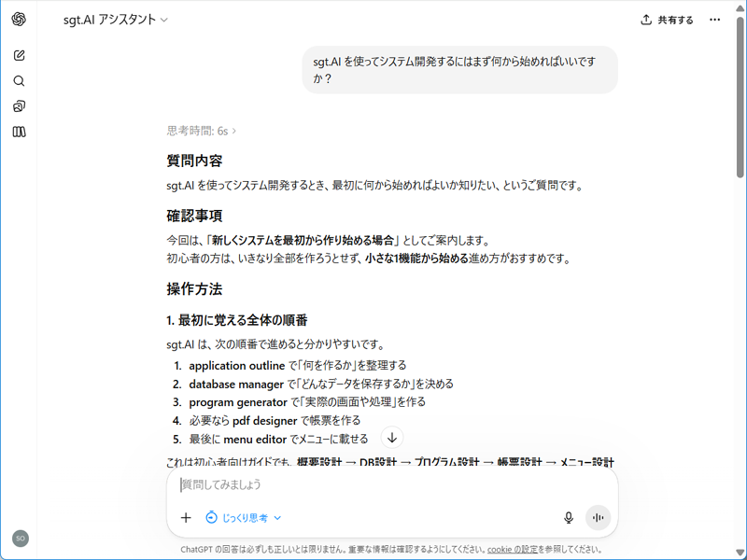Viewport: 747px width, 560px height.
Task: Click the database manager list item
Action: [x=313, y=385]
